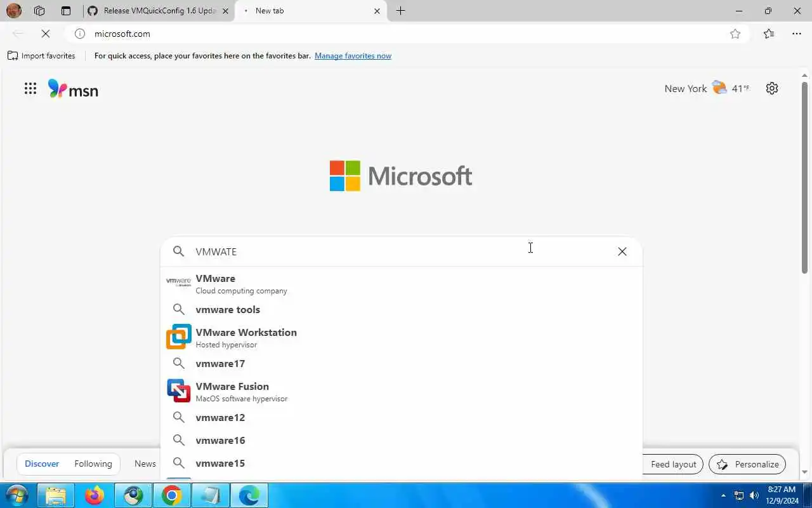Screen dimensions: 812x508
Task: Open the Favorites hub icon
Action: click(x=769, y=34)
